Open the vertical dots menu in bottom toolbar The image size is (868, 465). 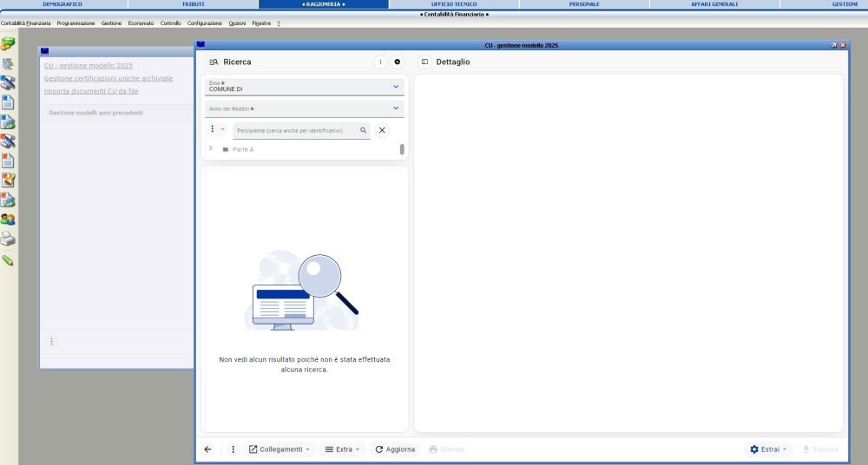coord(233,449)
